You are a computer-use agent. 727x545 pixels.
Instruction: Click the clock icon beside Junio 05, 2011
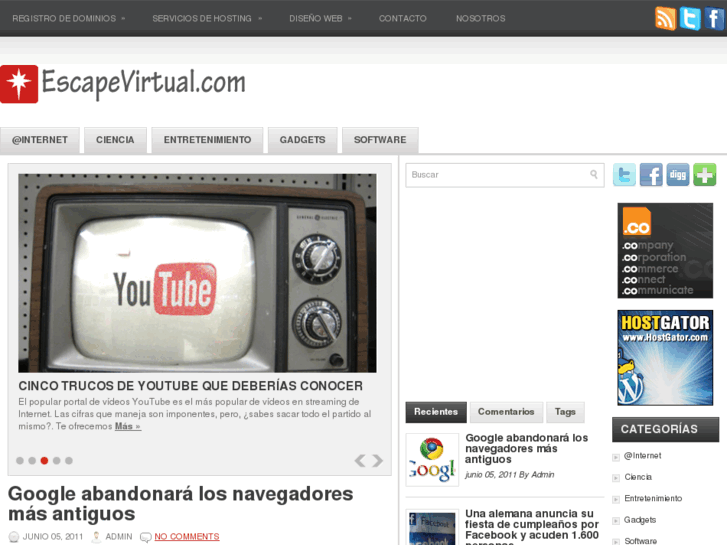coord(14,537)
